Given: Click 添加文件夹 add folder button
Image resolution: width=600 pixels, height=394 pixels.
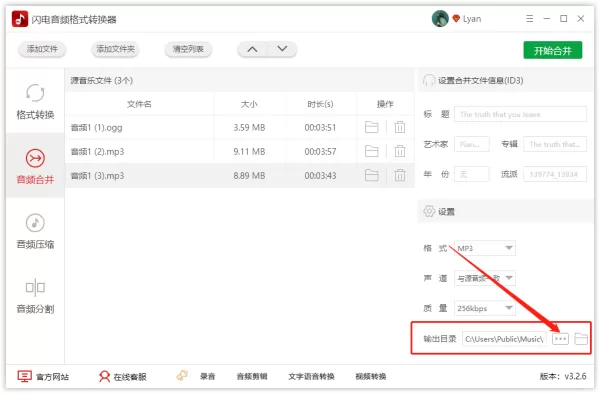Looking at the screenshot, I should pyautogui.click(x=115, y=49).
